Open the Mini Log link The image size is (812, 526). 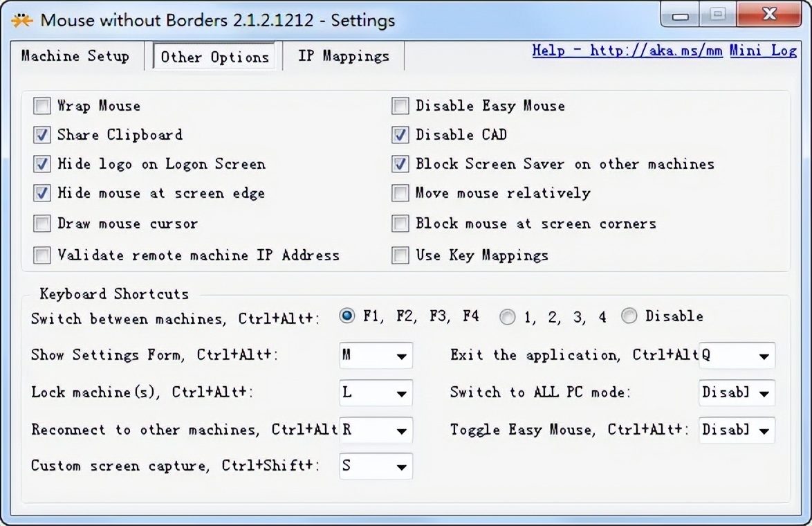tap(763, 51)
